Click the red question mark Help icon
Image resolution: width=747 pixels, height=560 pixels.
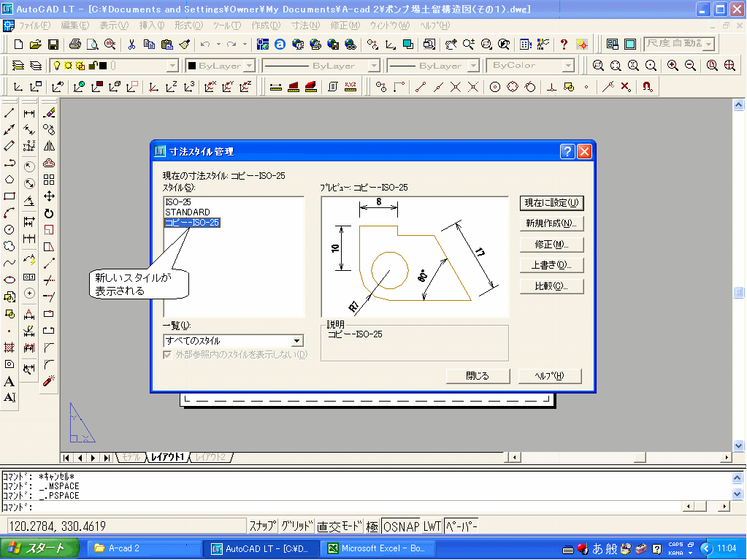(564, 45)
